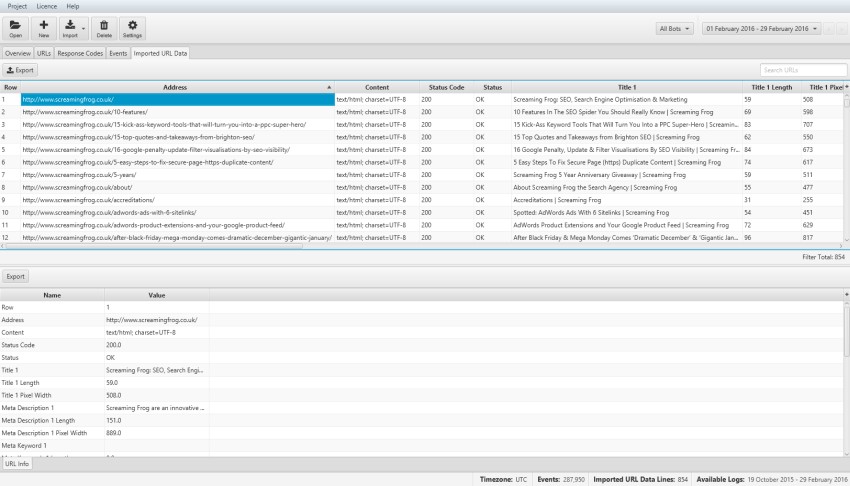
Task: Open the Project menu
Action: point(17,7)
